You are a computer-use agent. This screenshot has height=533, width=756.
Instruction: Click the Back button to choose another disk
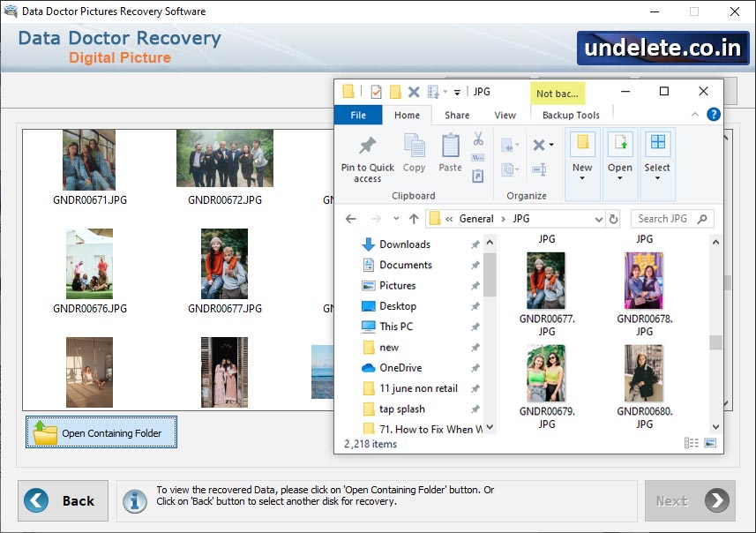click(62, 500)
